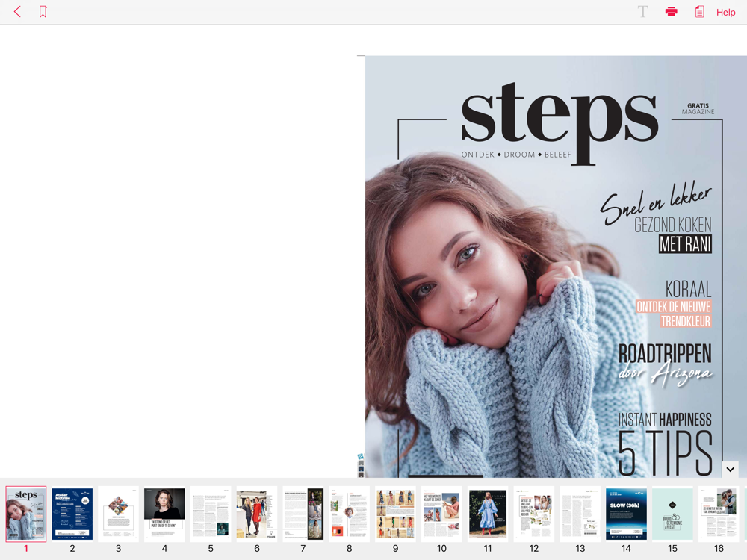Select page 1 cover thumbnail
747x560 pixels.
(25, 514)
